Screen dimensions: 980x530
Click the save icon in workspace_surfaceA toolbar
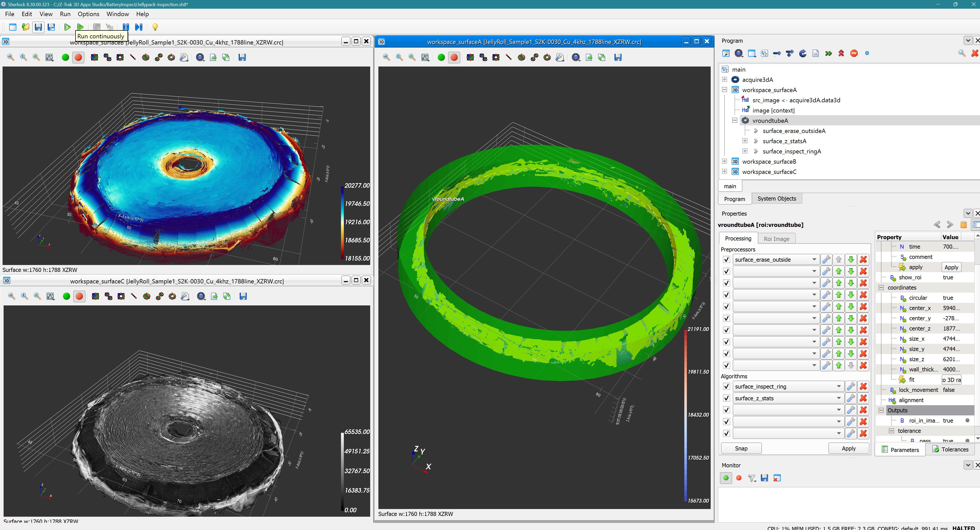pos(618,57)
